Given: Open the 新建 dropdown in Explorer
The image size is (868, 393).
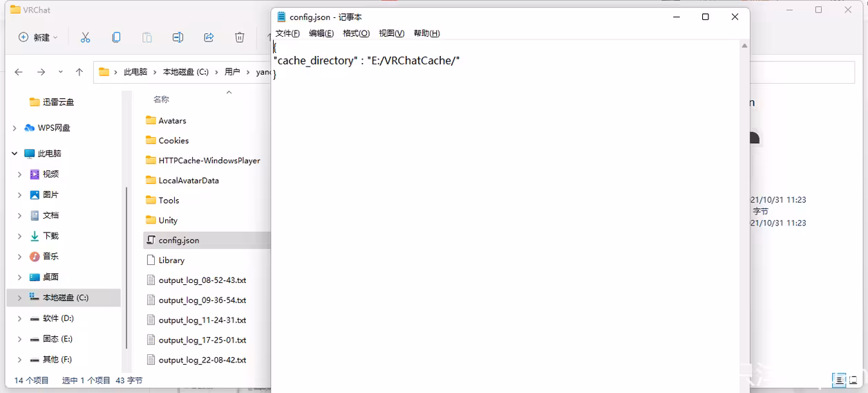Looking at the screenshot, I should [38, 37].
